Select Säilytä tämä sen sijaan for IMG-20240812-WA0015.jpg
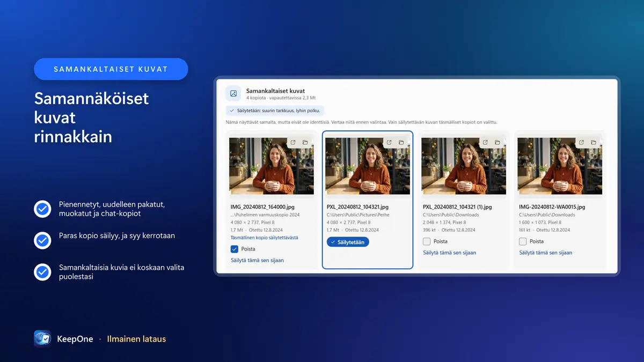This screenshot has height=362, width=644. coord(545,253)
